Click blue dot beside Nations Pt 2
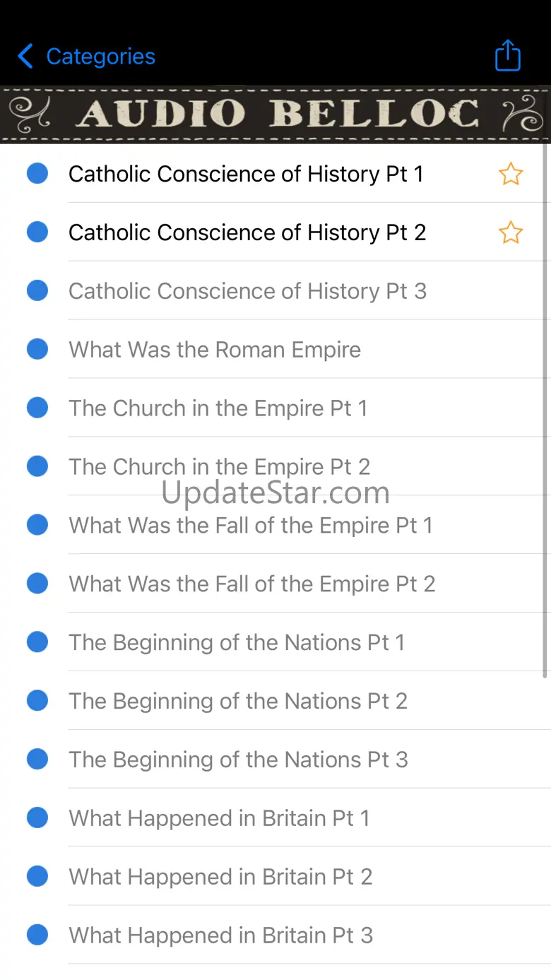Screen dimensions: 551x980 37,700
